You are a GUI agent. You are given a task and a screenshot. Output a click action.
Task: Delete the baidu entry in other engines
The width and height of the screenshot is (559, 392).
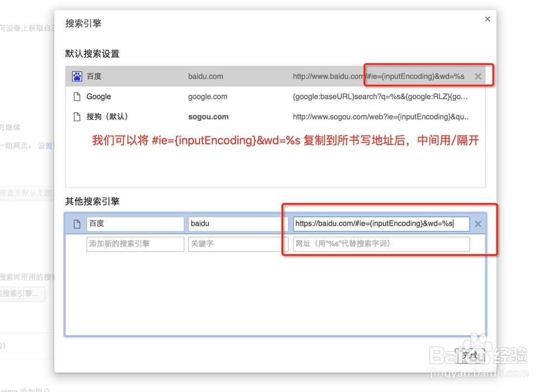478,224
